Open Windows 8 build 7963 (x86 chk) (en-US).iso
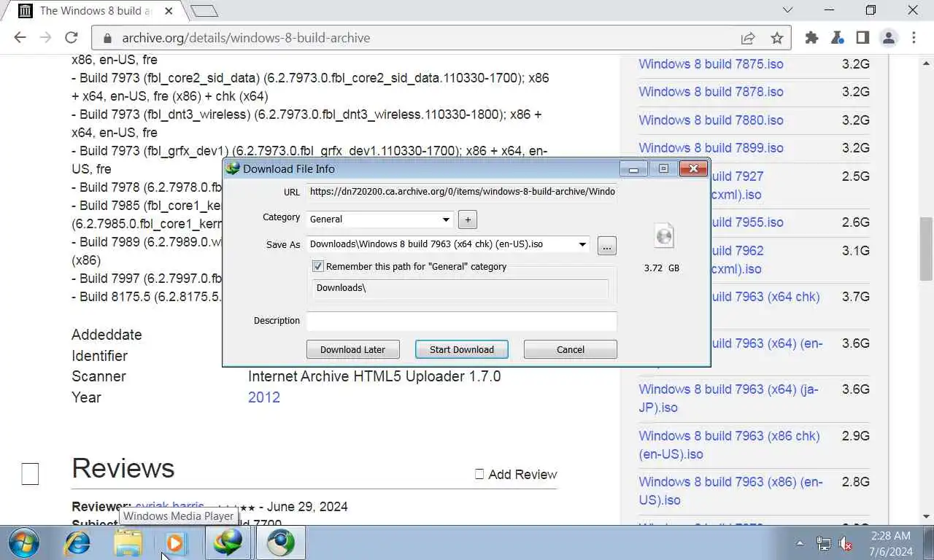Viewport: 934px width, 560px height. 729,445
